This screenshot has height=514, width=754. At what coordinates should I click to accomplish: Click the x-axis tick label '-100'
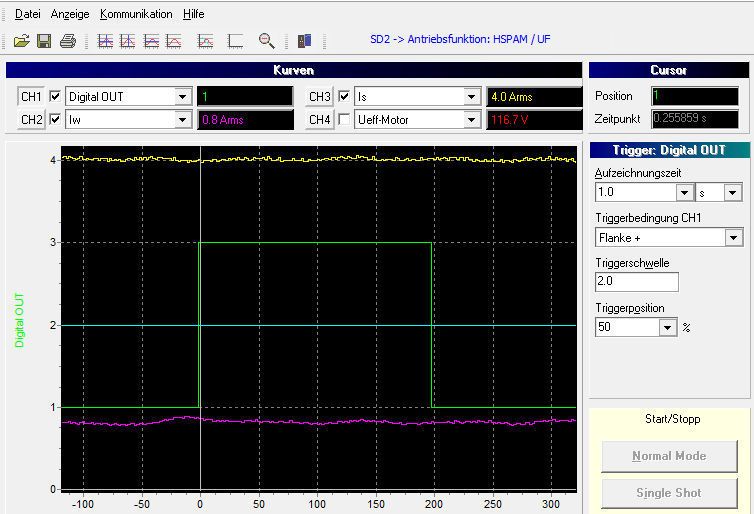pyautogui.click(x=82, y=504)
